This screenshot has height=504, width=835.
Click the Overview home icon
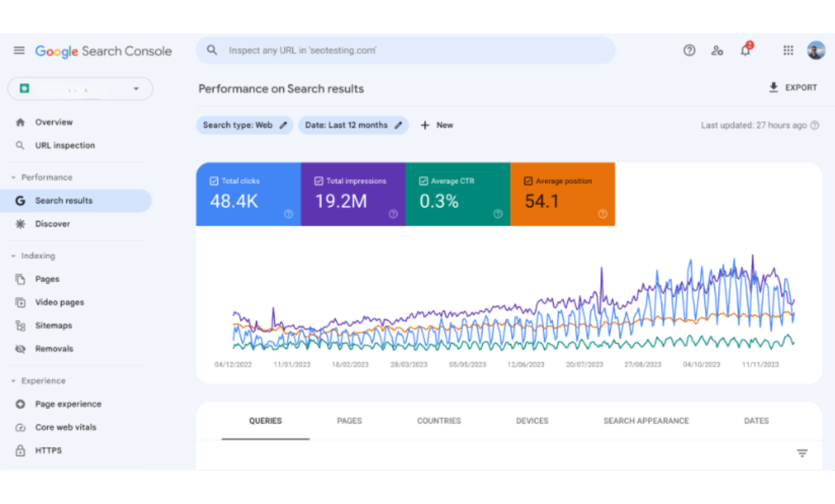[x=20, y=122]
